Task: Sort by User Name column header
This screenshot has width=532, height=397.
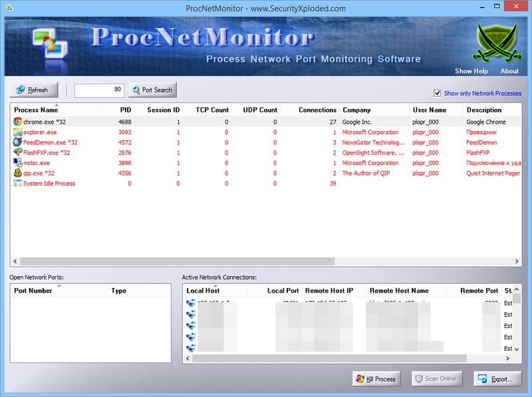Action: 436,110
